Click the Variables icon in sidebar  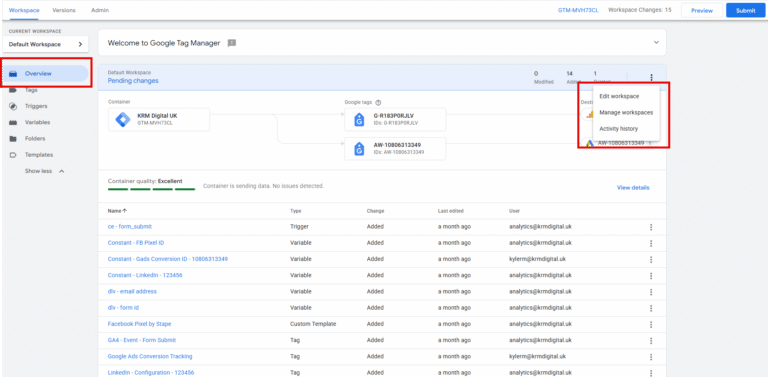[13, 122]
